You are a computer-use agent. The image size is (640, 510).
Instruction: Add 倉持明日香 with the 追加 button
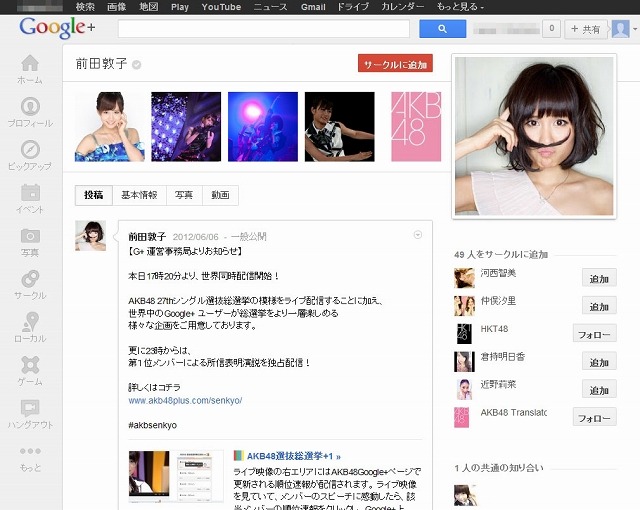[x=599, y=362]
